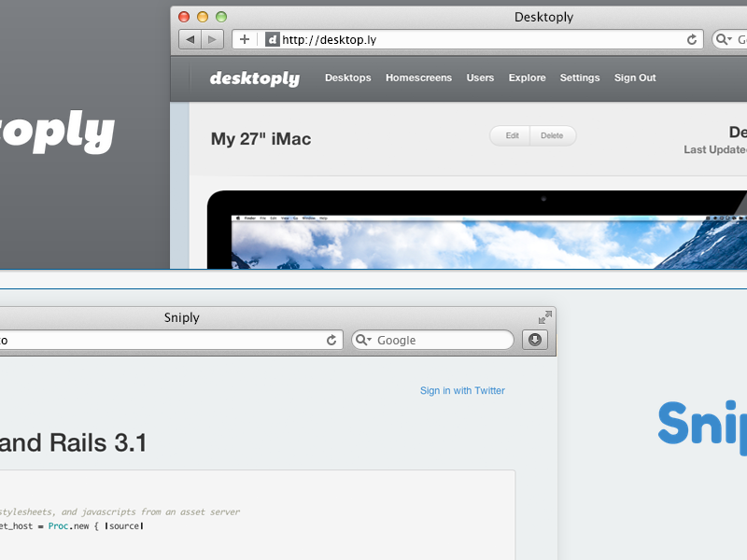Screen dimensions: 747x560
Task: Click the Delete button for My 27" iMac
Action: [x=553, y=135]
